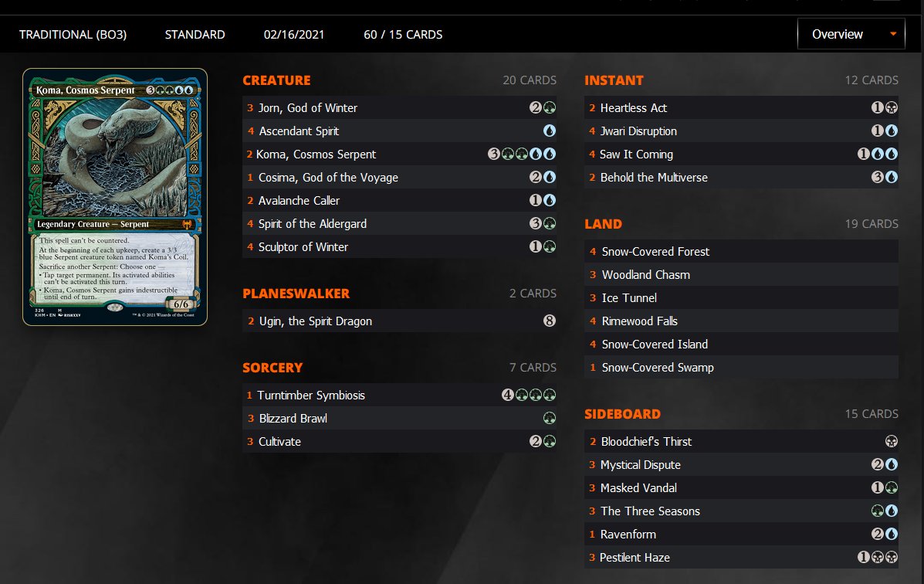Select Heartless Act card
This screenshot has height=584, width=924.
(x=741, y=108)
